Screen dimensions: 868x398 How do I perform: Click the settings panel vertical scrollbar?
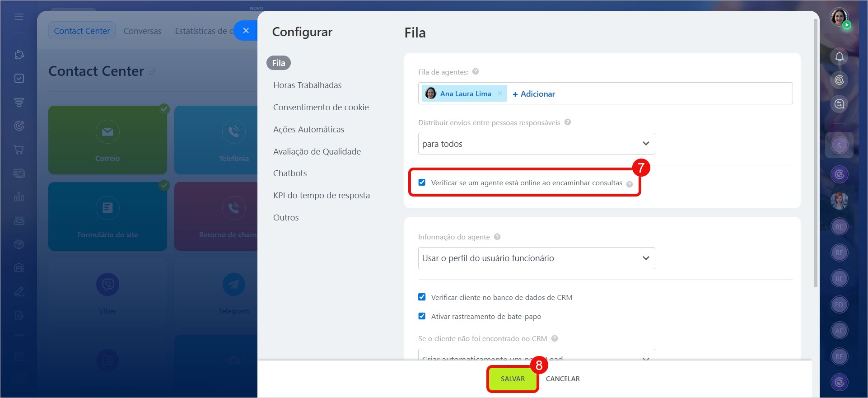[815, 154]
